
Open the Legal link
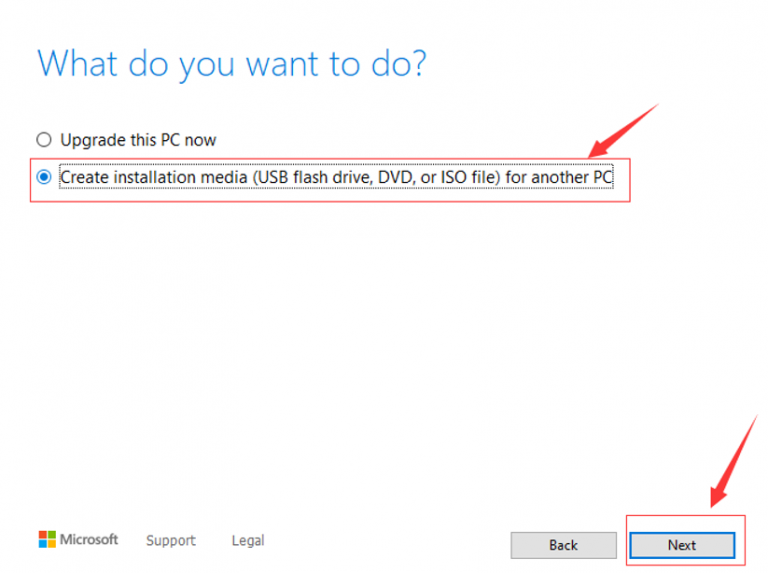(x=248, y=540)
